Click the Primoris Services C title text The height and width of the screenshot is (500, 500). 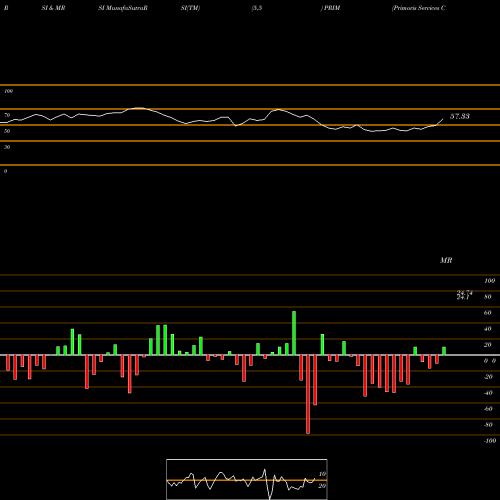[x=419, y=8]
